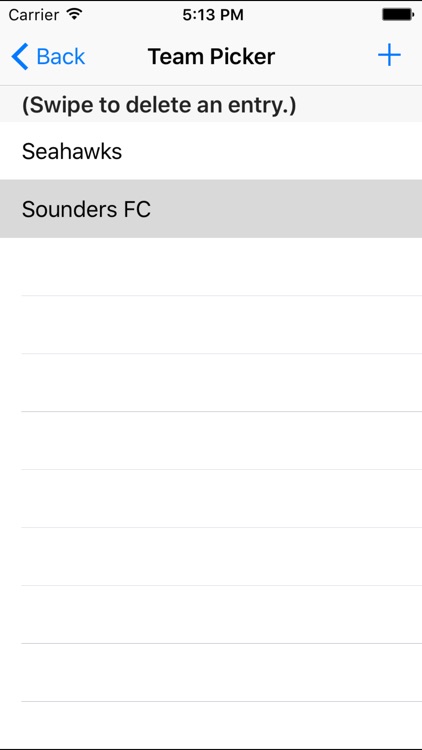Click the battery icon in status bar

coord(398,14)
